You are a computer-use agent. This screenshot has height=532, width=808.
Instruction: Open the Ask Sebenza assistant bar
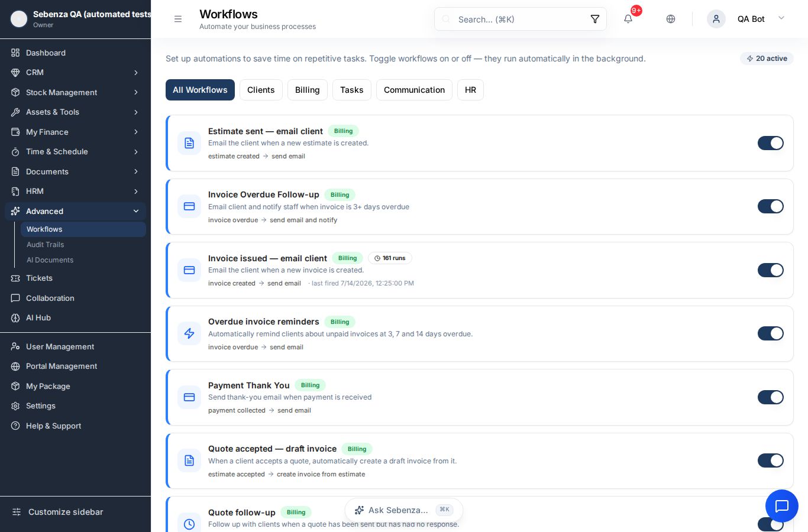pyautogui.click(x=404, y=510)
